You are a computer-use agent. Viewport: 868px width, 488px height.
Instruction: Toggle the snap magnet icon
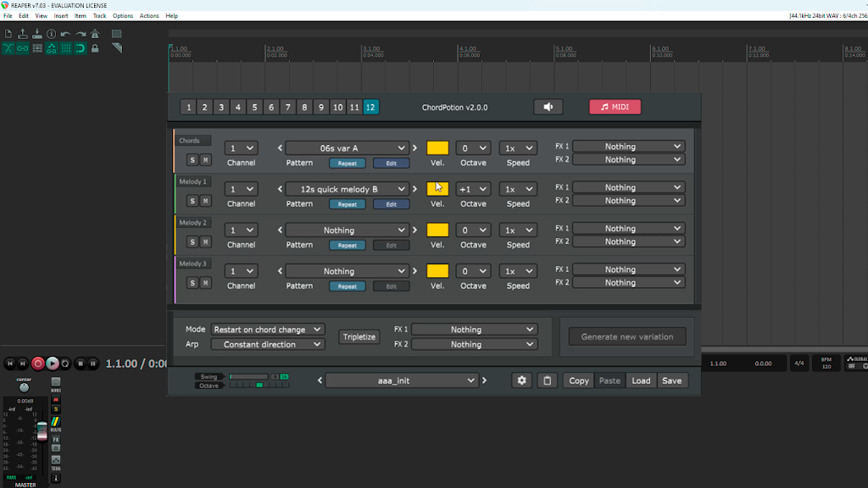tap(81, 48)
